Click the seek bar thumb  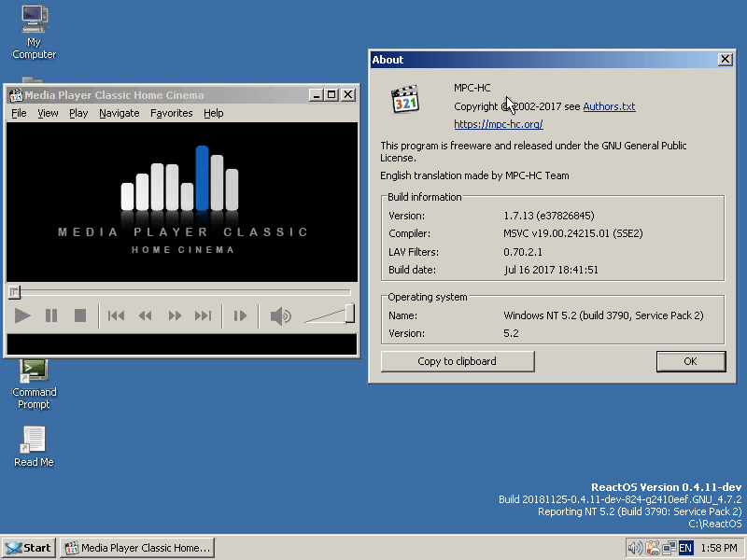pyautogui.click(x=14, y=292)
